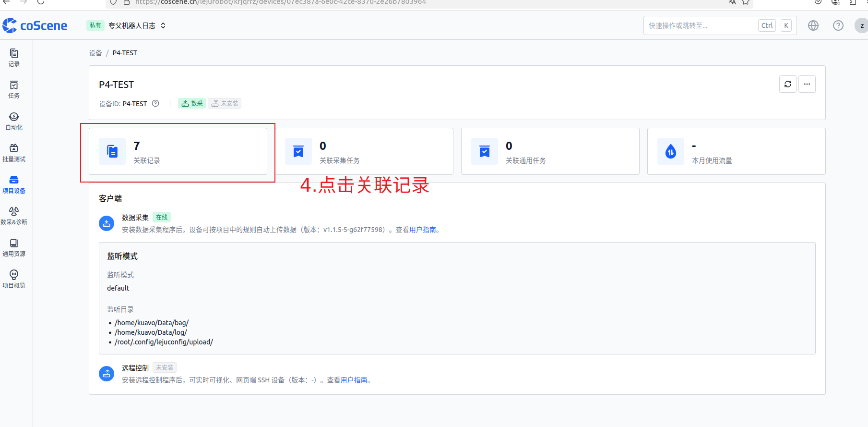The image size is (868, 427).
Task: Click the browser address bar URL
Action: point(281,2)
